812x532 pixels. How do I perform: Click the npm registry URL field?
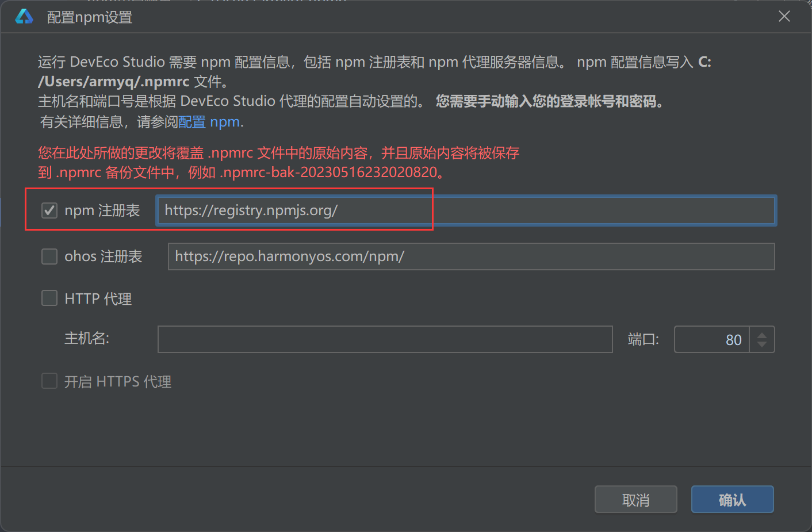point(466,210)
